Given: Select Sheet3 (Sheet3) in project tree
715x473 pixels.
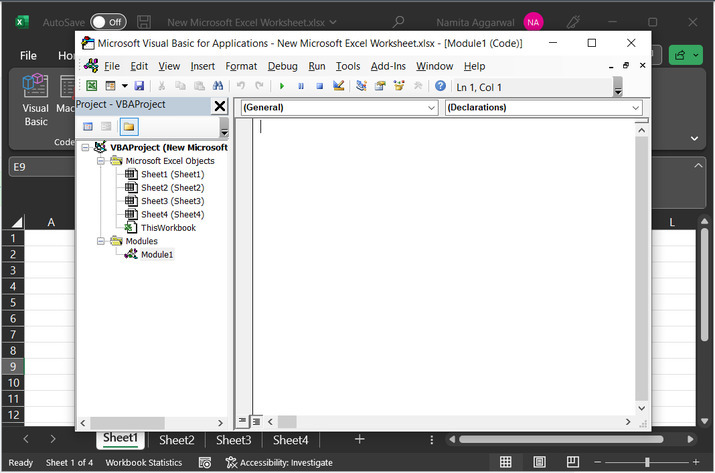Looking at the screenshot, I should pyautogui.click(x=172, y=201).
